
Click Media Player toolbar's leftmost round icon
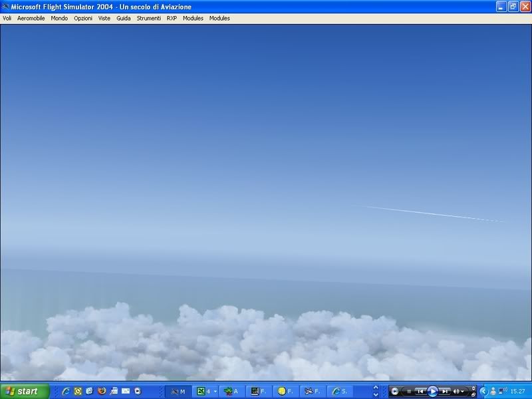click(395, 391)
